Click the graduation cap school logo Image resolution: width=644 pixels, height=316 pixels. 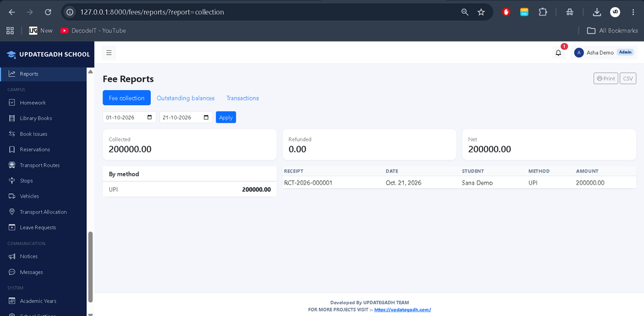pos(11,55)
